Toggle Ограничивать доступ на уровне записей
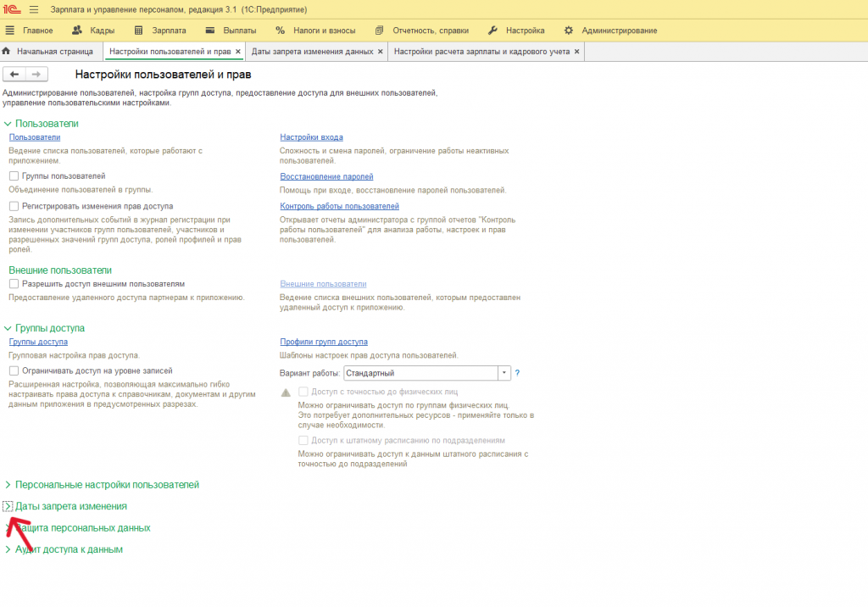This screenshot has height=607, width=868. [14, 370]
